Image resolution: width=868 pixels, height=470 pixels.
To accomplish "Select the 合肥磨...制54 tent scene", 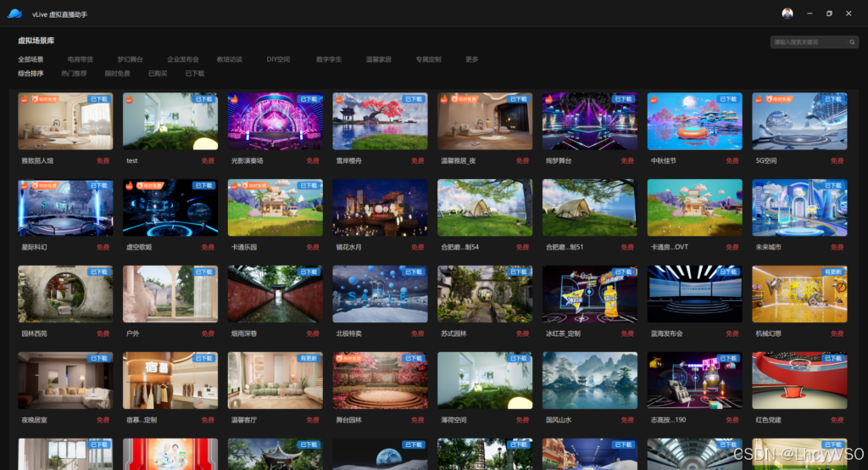I will coord(485,208).
